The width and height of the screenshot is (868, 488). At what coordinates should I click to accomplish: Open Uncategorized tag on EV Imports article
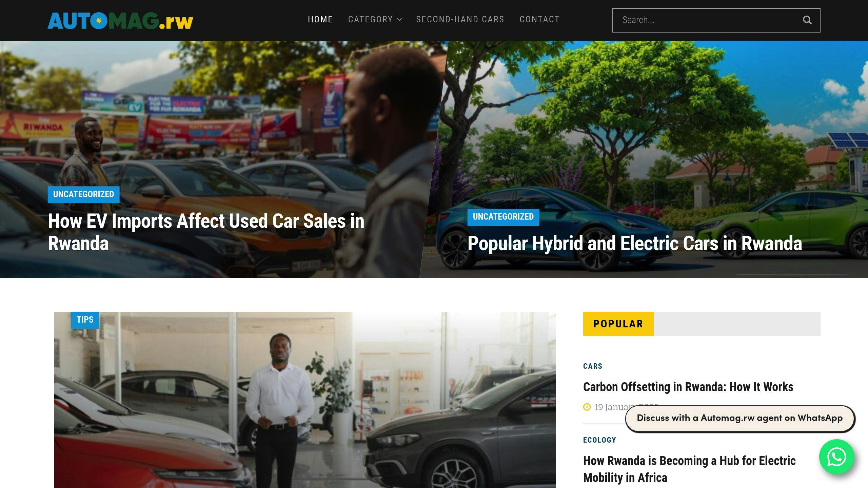(x=83, y=195)
